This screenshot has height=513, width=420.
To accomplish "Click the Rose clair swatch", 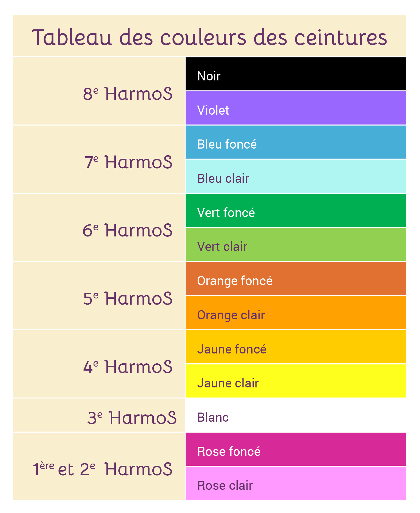I will [296, 483].
